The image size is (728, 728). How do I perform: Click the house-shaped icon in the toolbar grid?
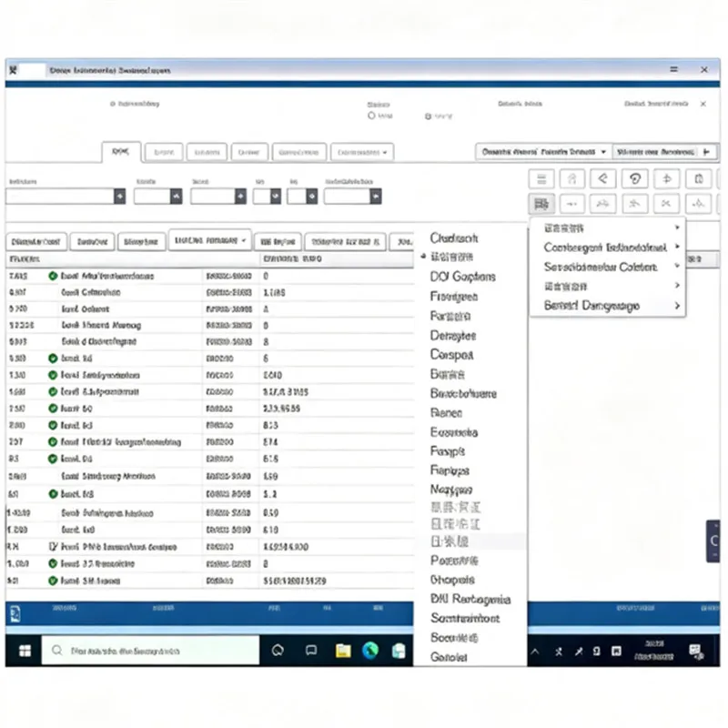[x=572, y=178]
